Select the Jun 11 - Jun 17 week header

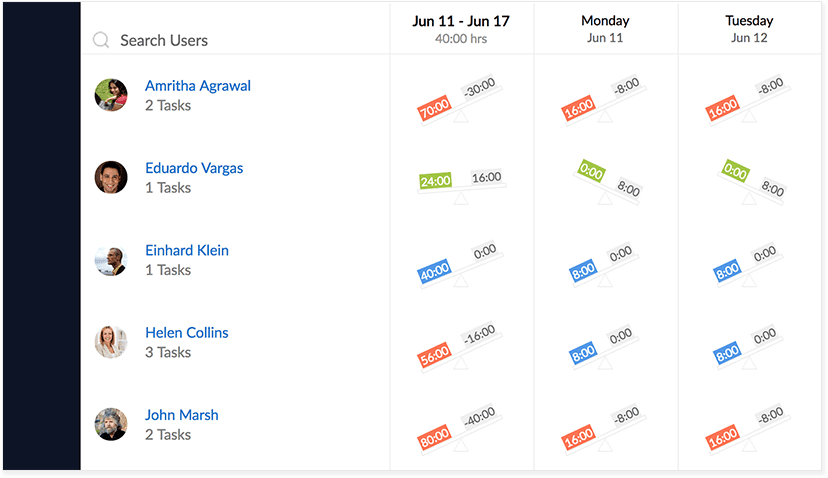click(461, 29)
